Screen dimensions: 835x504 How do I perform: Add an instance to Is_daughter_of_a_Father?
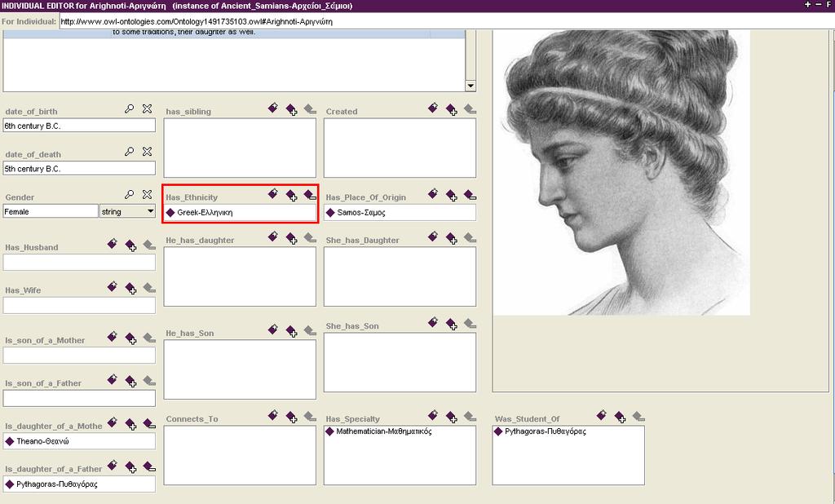[131, 466]
